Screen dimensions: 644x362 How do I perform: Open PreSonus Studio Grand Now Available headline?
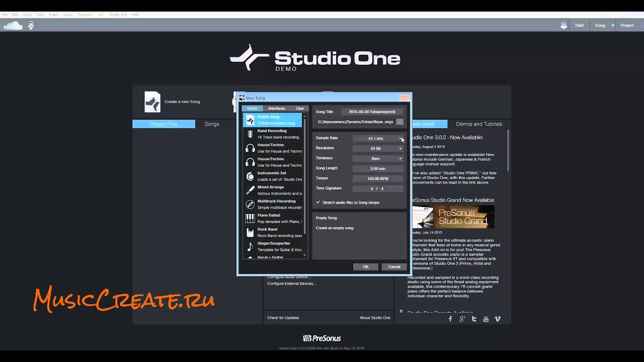click(x=453, y=200)
